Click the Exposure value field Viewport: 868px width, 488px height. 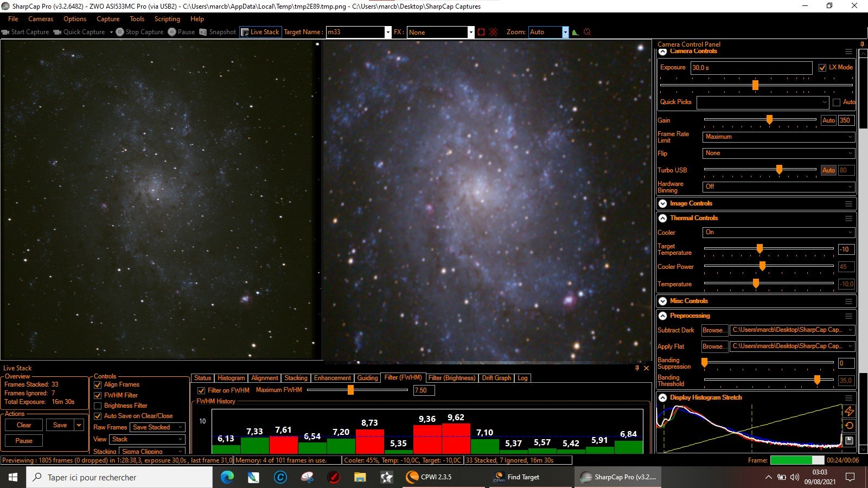pos(751,68)
